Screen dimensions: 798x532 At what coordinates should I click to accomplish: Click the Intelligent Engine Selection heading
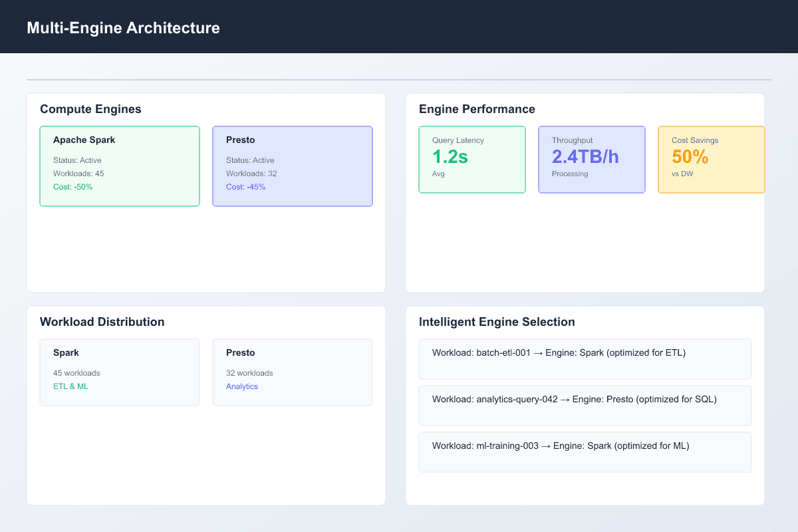tap(497, 322)
